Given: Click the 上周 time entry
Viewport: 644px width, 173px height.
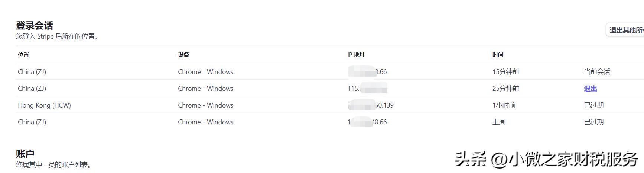Looking at the screenshot, I should click(x=499, y=122).
